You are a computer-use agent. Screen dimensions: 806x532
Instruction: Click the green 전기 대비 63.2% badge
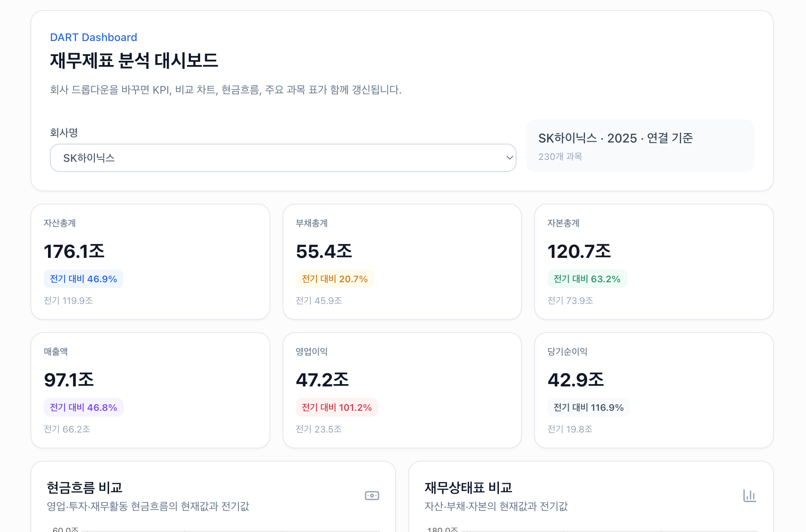[587, 279]
